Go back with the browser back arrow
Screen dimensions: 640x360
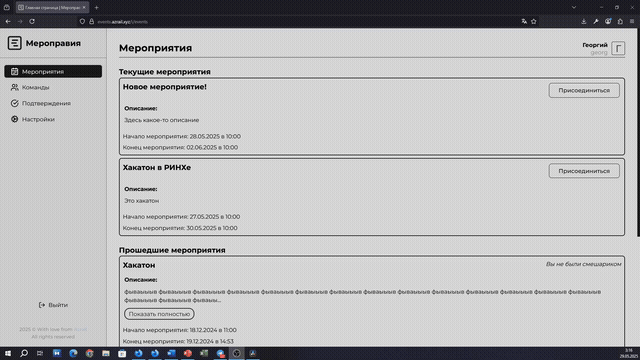[x=8, y=21]
